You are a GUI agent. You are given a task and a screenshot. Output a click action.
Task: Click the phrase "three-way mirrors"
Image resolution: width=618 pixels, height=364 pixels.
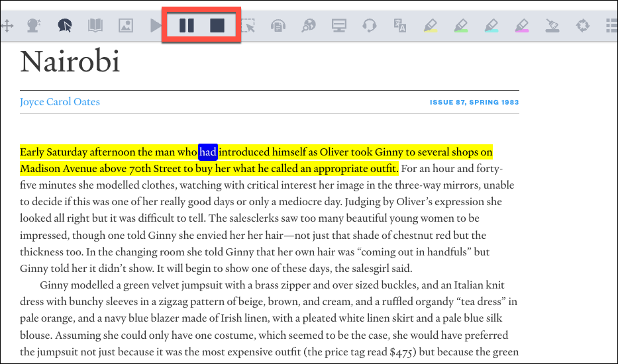(x=438, y=185)
